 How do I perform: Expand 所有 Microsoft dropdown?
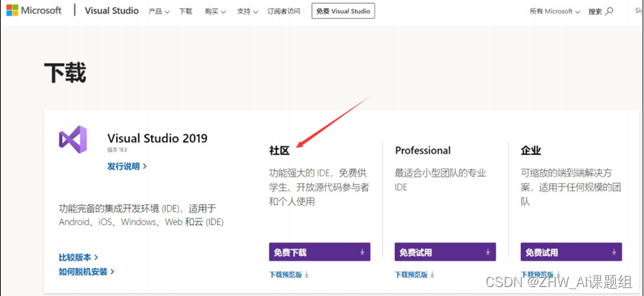click(555, 11)
